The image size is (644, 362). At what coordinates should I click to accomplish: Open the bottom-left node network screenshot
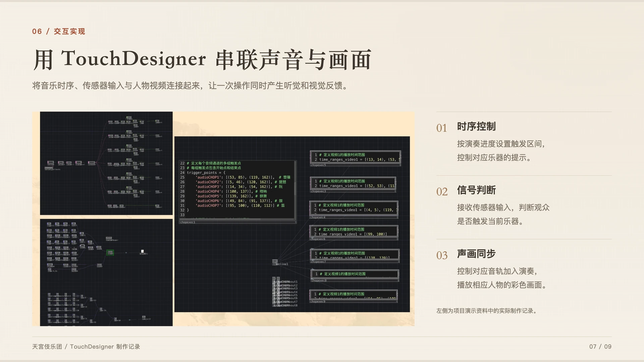106,273
